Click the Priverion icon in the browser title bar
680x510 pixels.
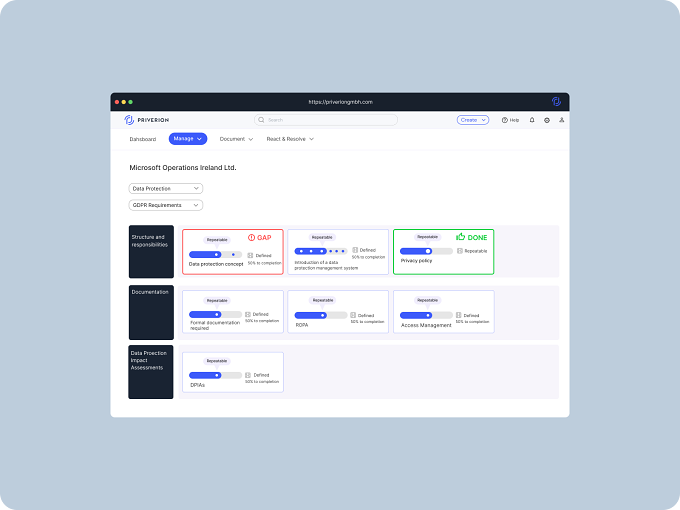pyautogui.click(x=556, y=101)
